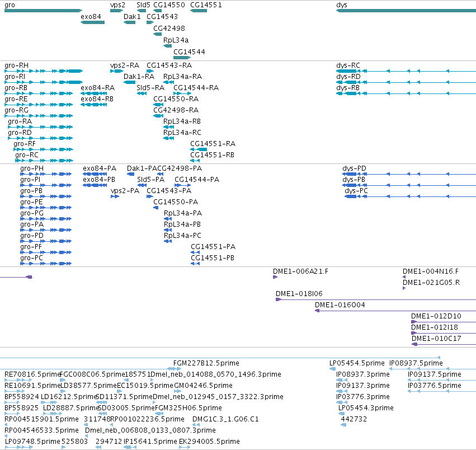Image resolution: width=476 pixels, height=450 pixels.
Task: Click the gro-RG transcript label
Action: click(16, 110)
